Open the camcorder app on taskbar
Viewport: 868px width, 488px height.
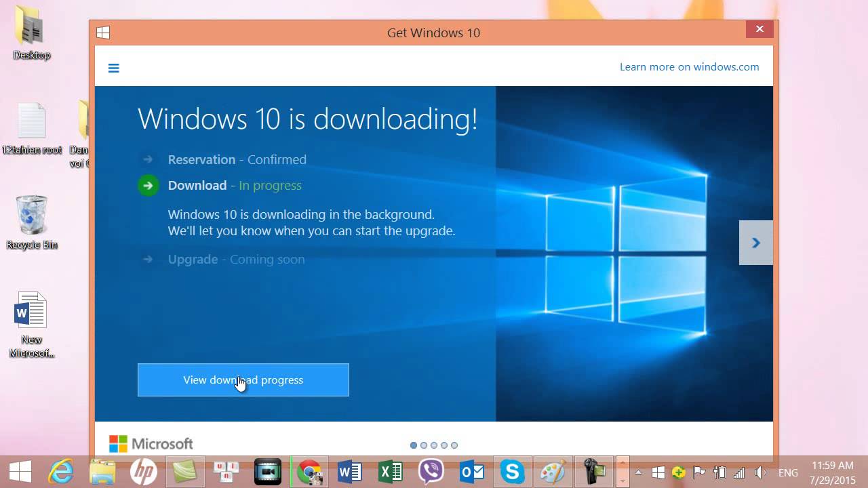coord(595,471)
